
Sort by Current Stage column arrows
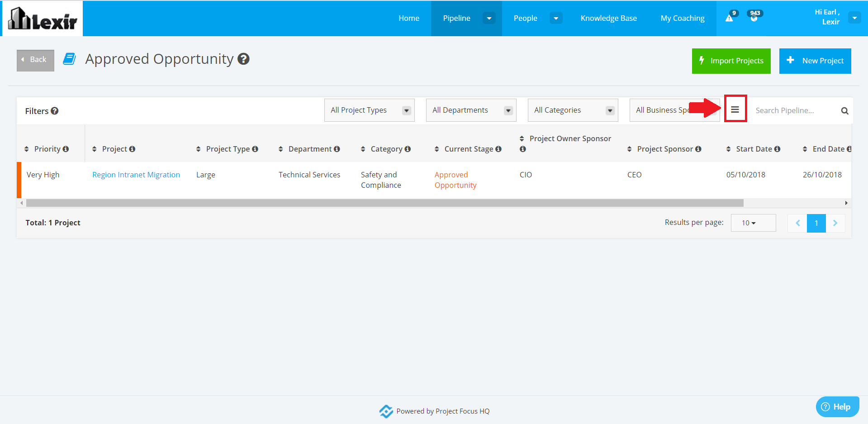point(436,149)
